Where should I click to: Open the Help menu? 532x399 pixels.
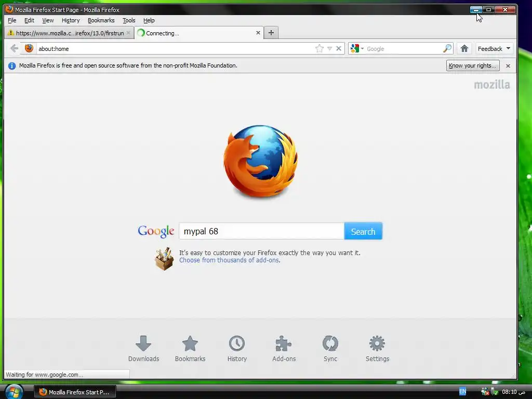149,20
